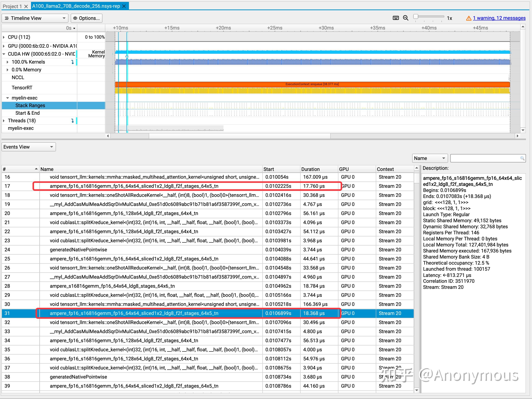
Task: Select the Start & End tree row
Action: coord(27,113)
